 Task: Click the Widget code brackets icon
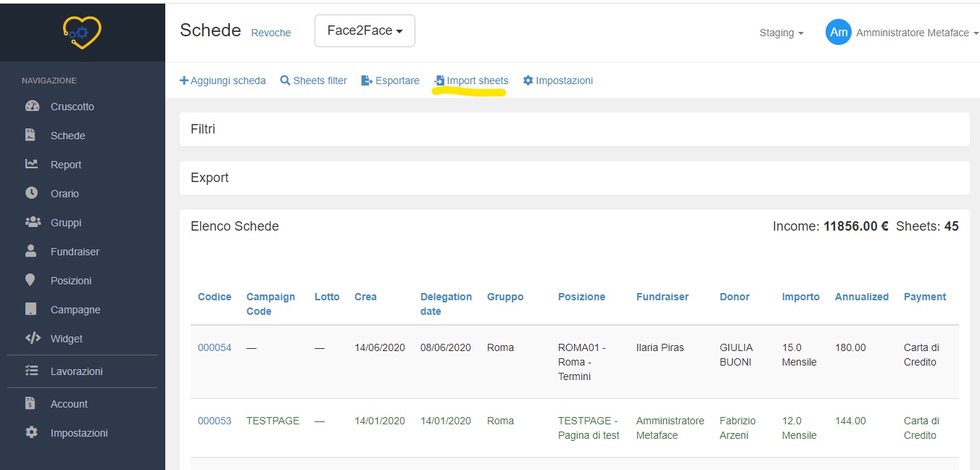33,338
